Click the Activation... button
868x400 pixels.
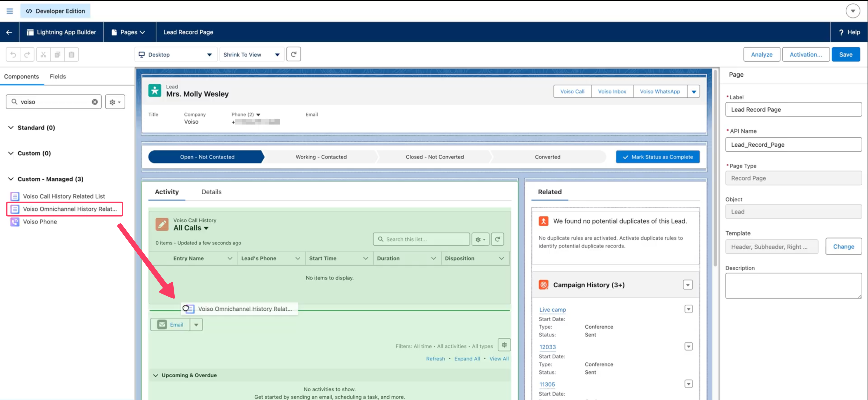click(x=806, y=54)
